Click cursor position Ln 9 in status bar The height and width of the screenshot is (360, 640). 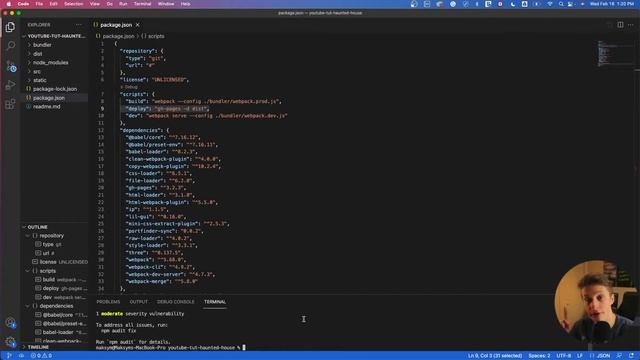[x=495, y=356]
